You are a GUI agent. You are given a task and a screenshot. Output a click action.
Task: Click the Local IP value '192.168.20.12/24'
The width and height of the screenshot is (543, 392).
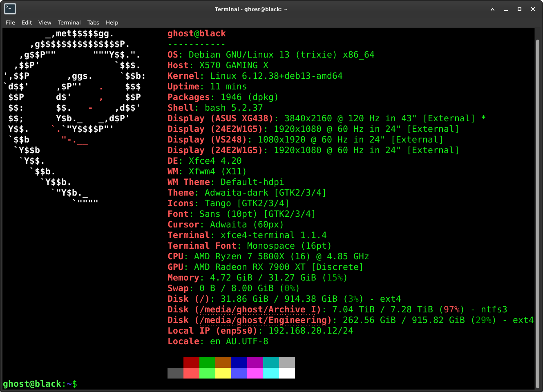(x=311, y=331)
